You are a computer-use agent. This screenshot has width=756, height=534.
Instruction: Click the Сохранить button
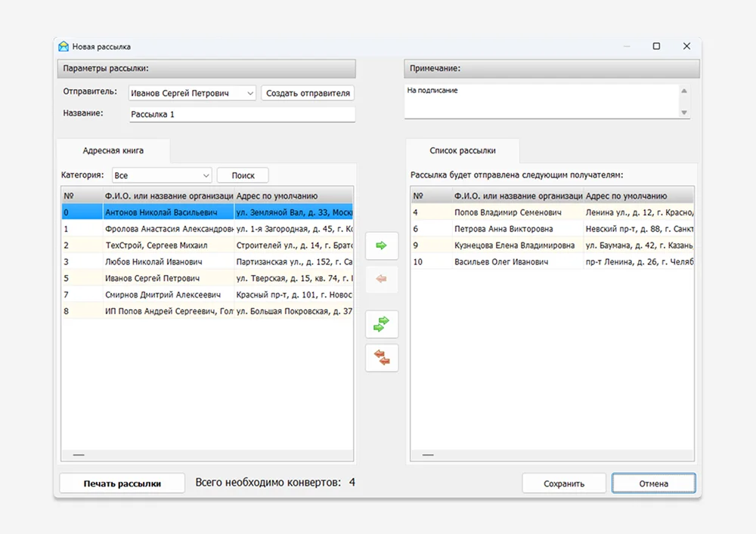point(564,483)
